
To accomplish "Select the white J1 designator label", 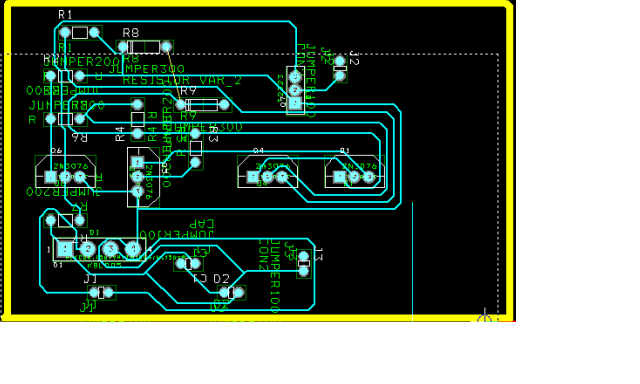I will point(91,279).
